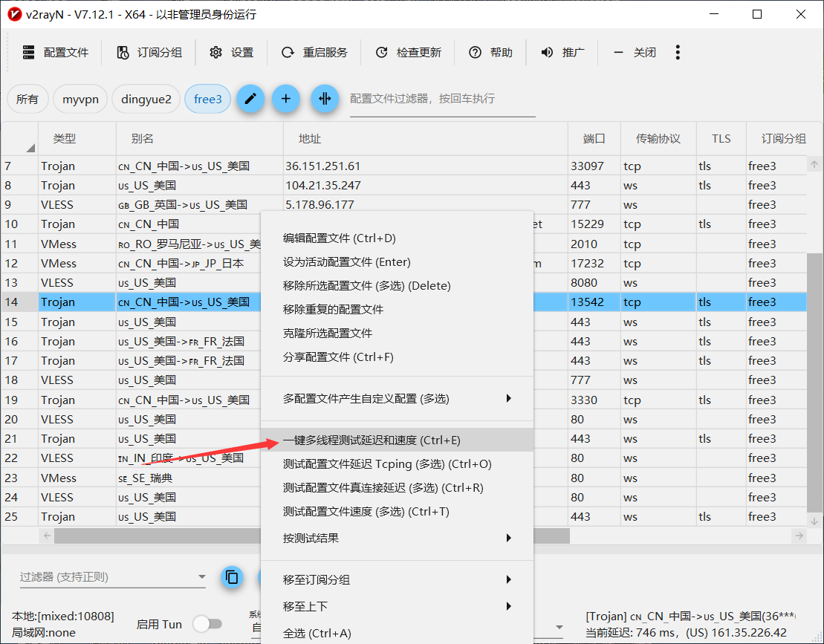824x644 pixels.
Task: Click the copy icon beside the bottom filter box
Action: point(233,577)
